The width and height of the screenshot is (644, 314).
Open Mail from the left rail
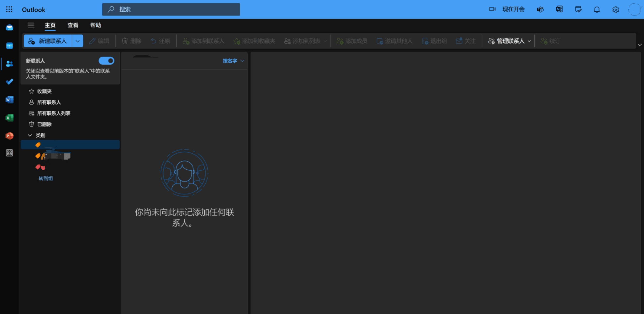coord(9,27)
